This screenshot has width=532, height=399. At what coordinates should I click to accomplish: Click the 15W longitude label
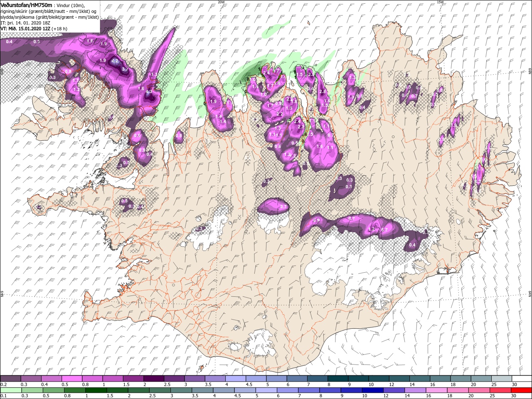440,2
